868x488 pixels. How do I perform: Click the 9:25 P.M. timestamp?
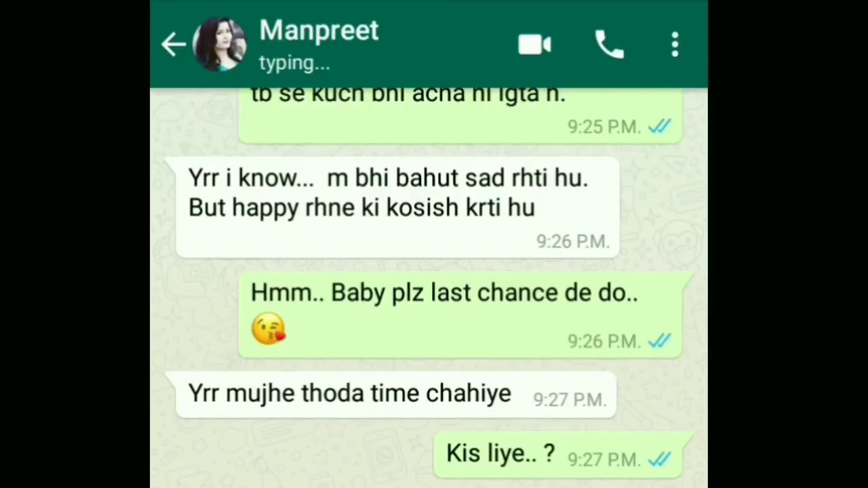coord(604,127)
